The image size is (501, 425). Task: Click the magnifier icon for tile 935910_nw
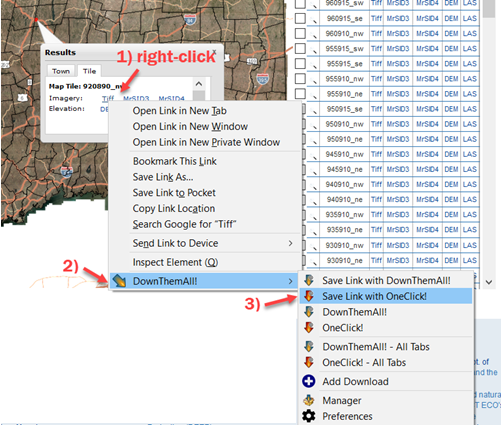pos(313,216)
